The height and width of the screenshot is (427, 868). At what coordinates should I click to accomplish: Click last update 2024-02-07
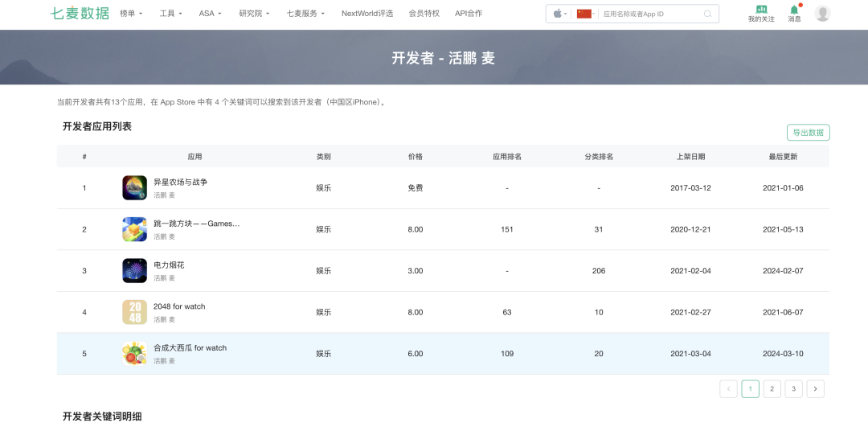click(783, 271)
